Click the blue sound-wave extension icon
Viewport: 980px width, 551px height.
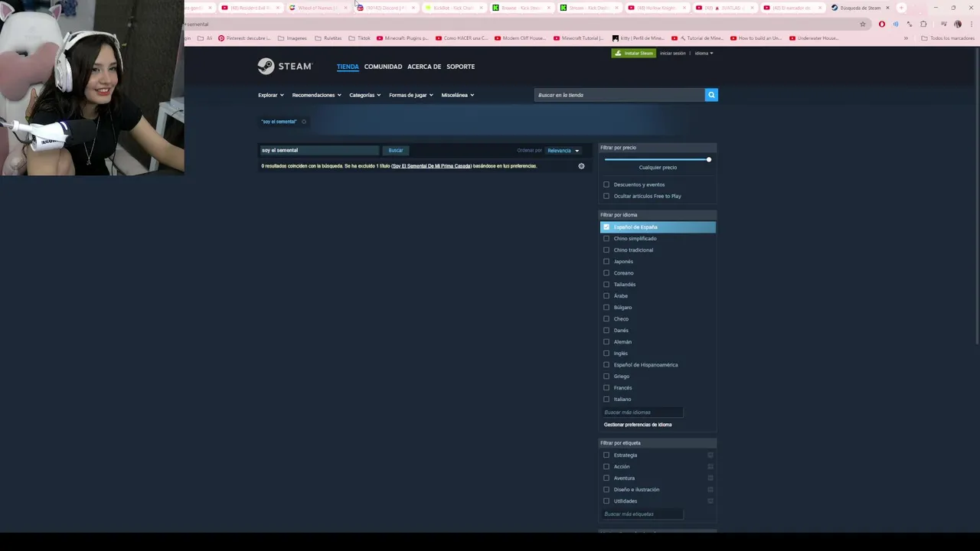[x=896, y=24]
